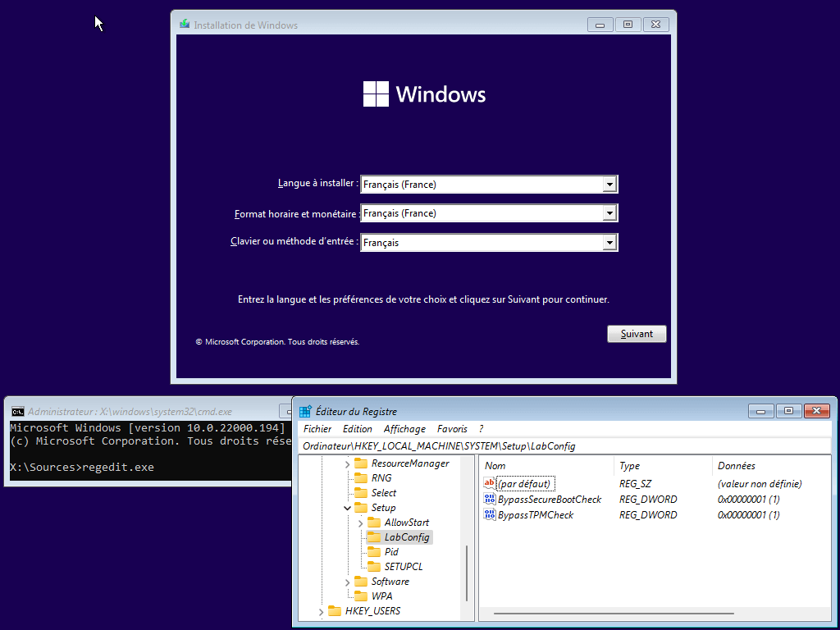
Task: Select the SETUPCL folder icon
Action: [x=374, y=566]
